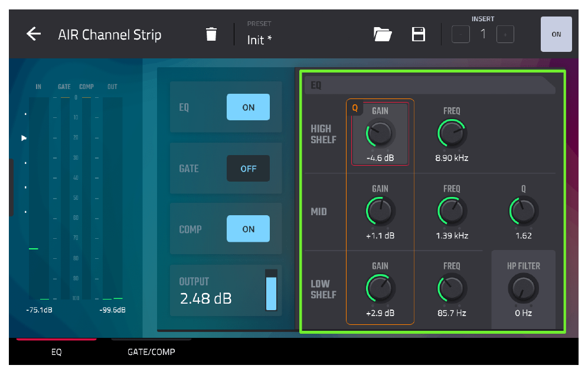This screenshot has width=588, height=375.
Task: Select the Mid FREQ knob
Action: point(452,211)
